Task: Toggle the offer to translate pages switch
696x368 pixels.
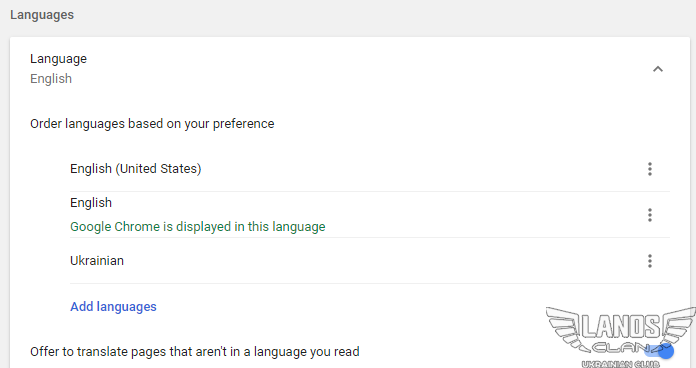Action: [x=660, y=352]
